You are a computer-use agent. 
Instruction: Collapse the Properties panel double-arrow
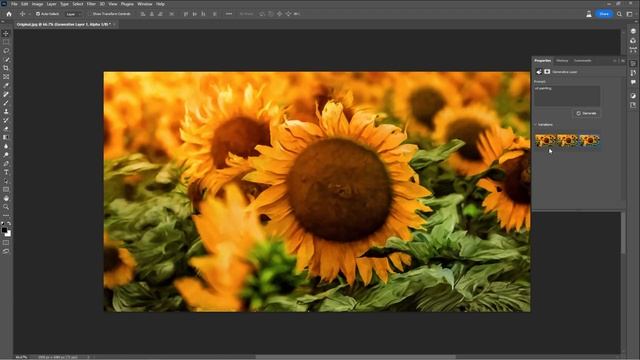[615, 60]
